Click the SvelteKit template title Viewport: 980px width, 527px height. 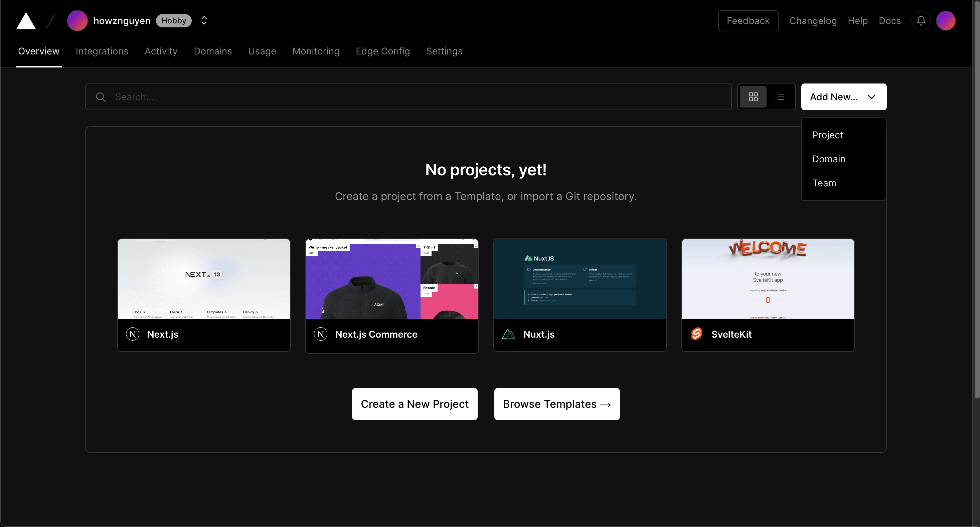[731, 334]
